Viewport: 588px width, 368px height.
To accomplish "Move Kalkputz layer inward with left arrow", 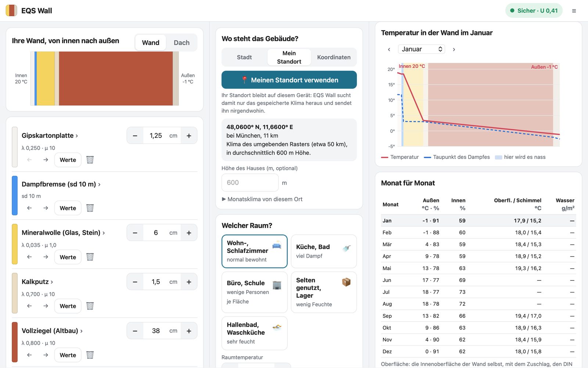I will click(29, 306).
